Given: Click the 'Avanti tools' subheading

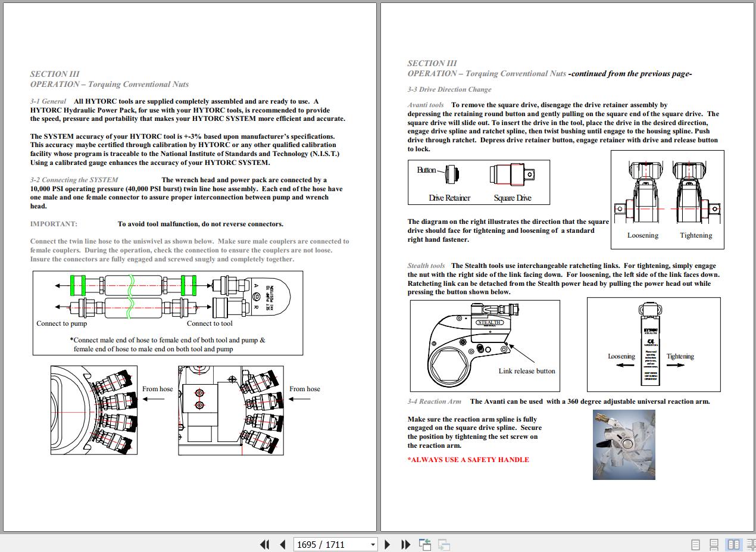Looking at the screenshot, I should tap(426, 105).
